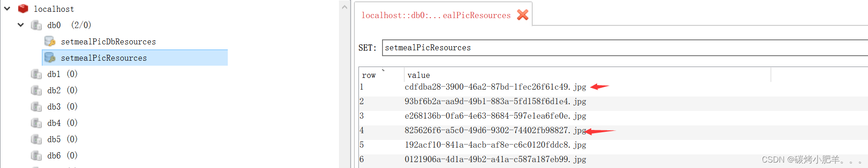Click the red localhost server icon

23,9
